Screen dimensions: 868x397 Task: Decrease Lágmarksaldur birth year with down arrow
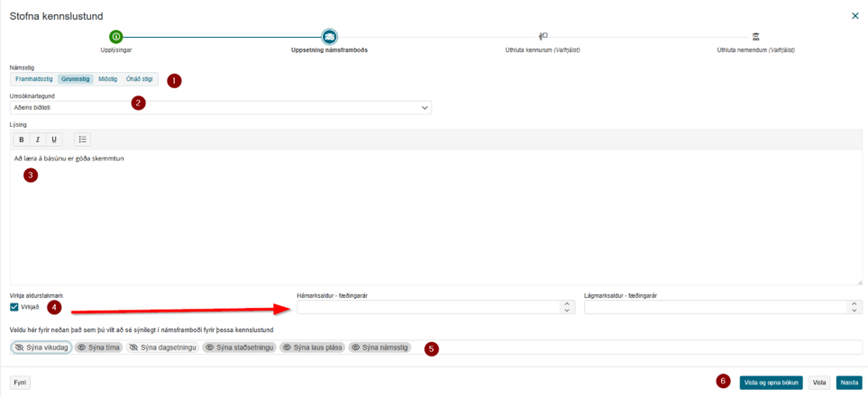(x=853, y=311)
